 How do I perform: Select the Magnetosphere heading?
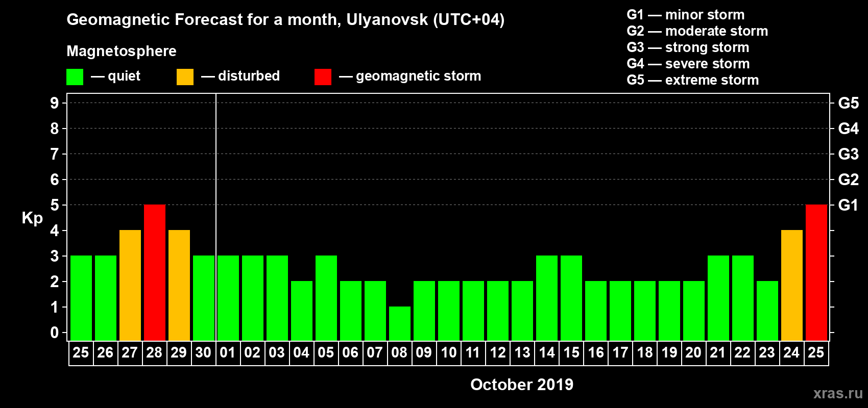122,51
